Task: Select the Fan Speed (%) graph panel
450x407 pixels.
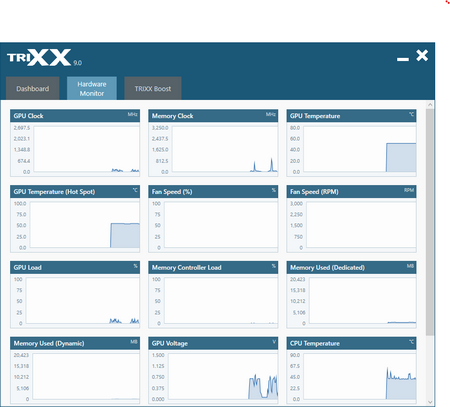Action: tap(213, 219)
